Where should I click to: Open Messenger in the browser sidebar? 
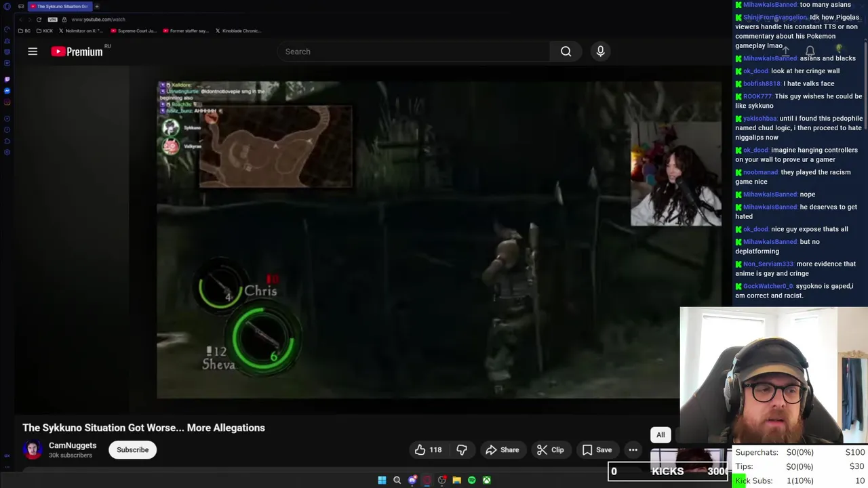click(7, 91)
